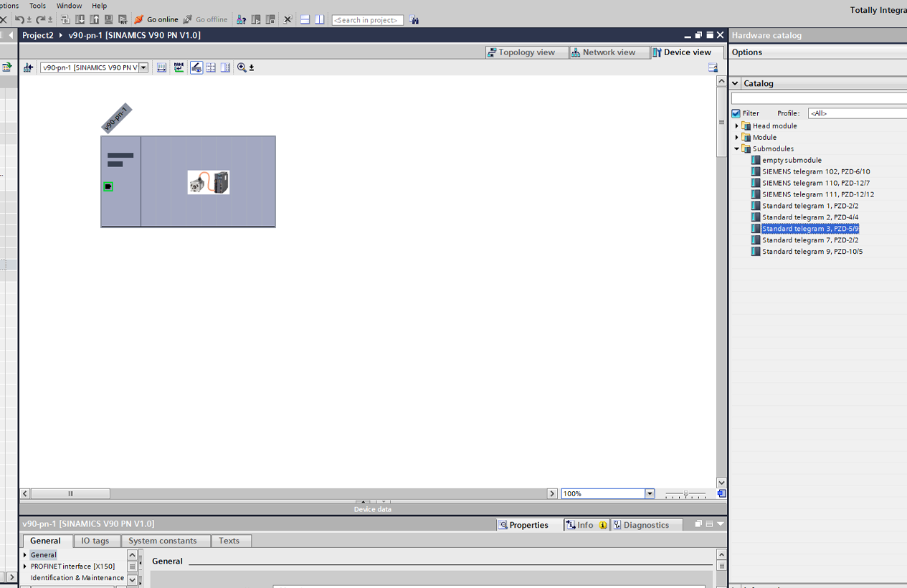Toggle the Filter checkbox in catalog
The image size is (907, 588).
click(x=736, y=113)
